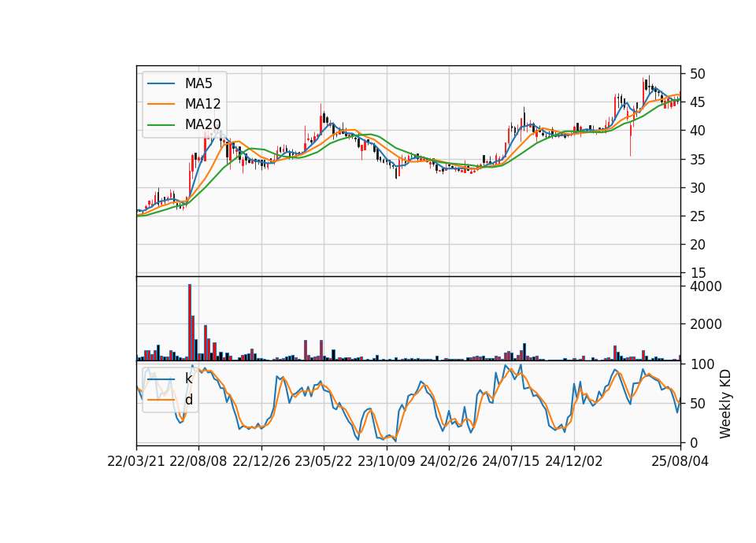Click the 22/12/26 date tick label
This screenshot has width=756, height=543.
click(261, 461)
